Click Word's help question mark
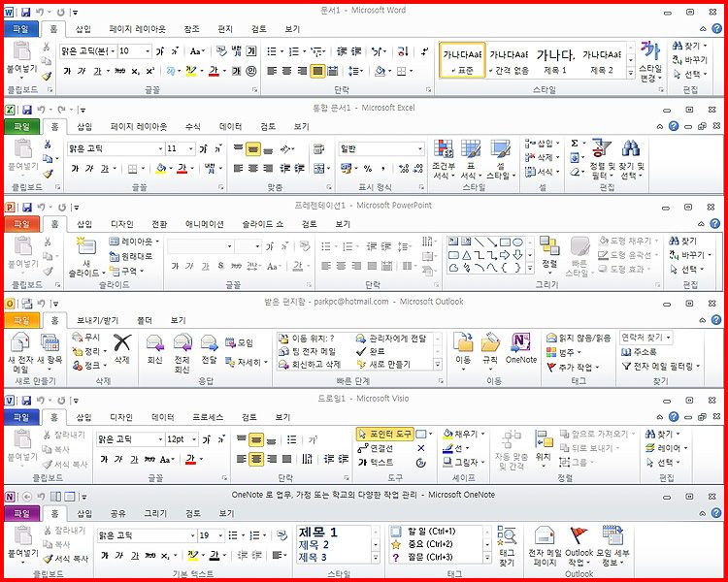The image size is (728, 582). [x=716, y=29]
